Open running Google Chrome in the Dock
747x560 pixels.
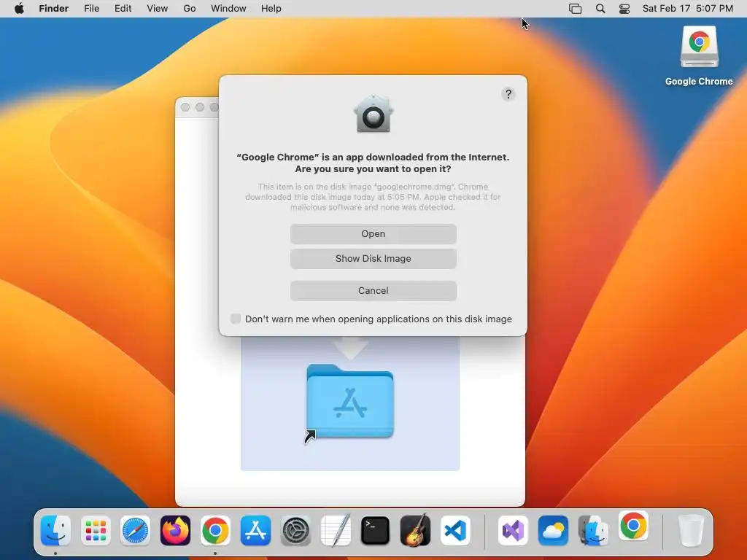pos(215,530)
